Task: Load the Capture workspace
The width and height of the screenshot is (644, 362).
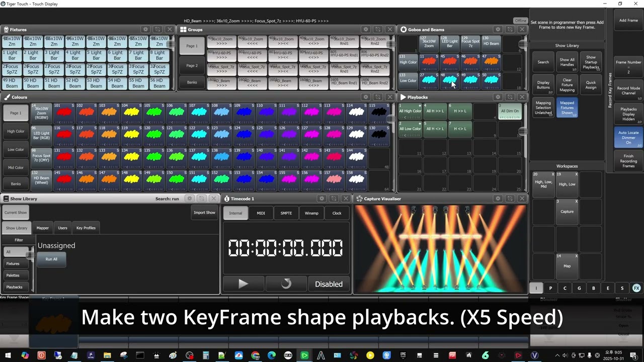Action: (567, 211)
